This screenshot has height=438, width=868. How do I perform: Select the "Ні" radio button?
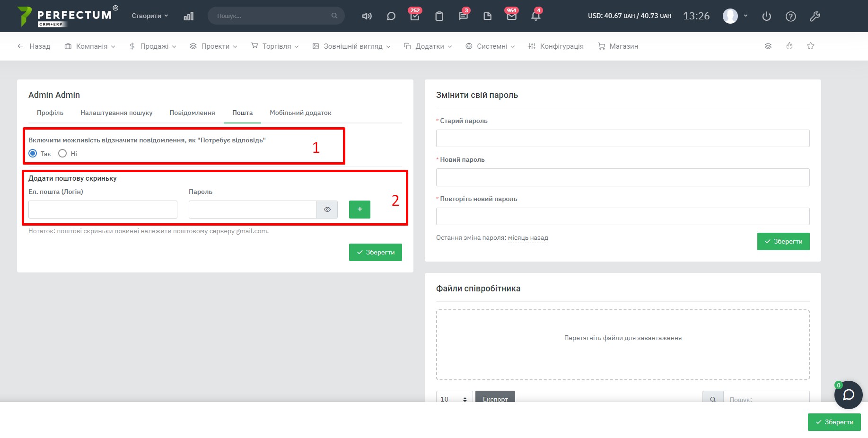62,153
